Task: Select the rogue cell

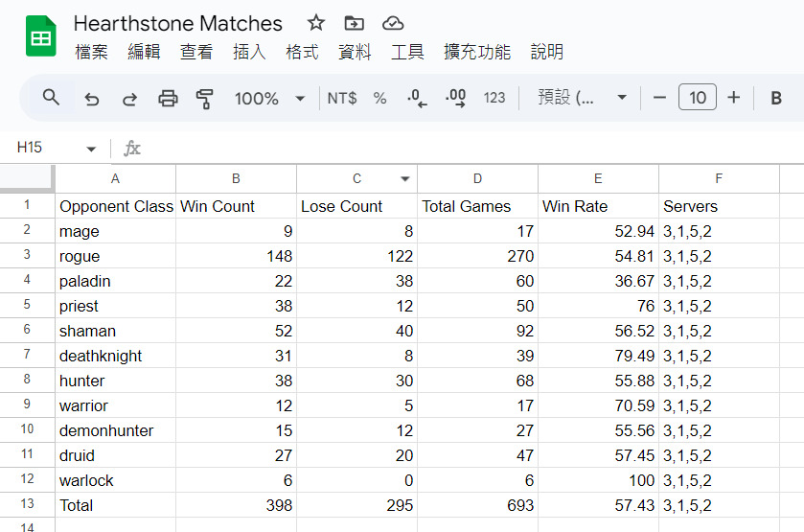Action: [x=115, y=256]
